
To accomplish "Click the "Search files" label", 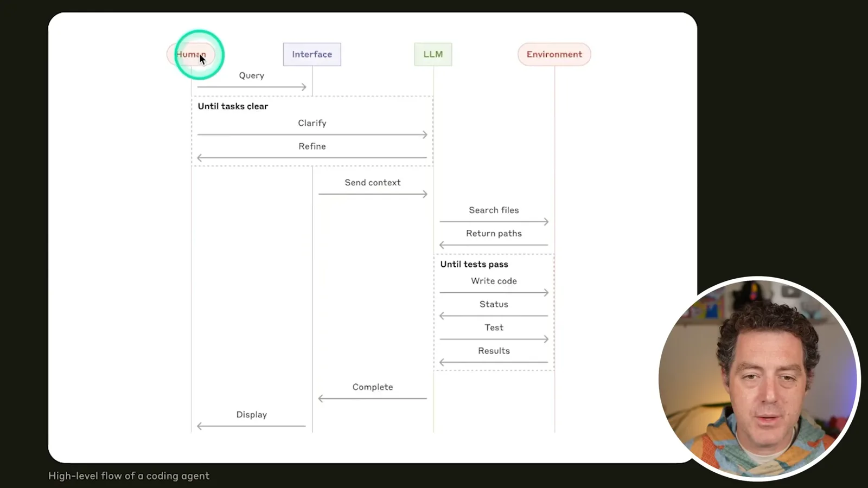I will click(494, 210).
